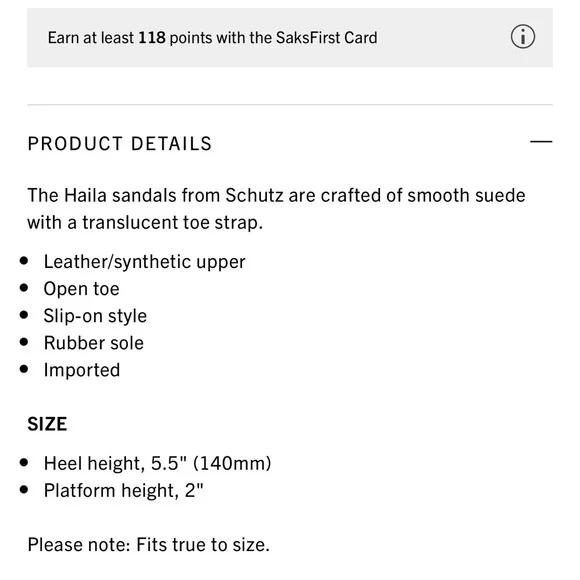This screenshot has height=580, width=580.
Task: Click the word Schutz in description
Action: pos(254,195)
